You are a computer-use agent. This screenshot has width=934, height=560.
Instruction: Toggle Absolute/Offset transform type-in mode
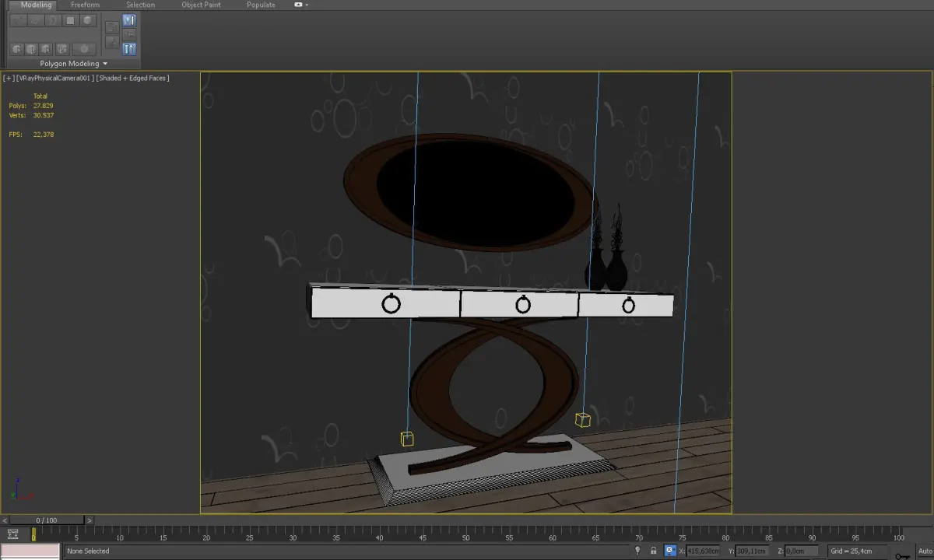coord(670,551)
